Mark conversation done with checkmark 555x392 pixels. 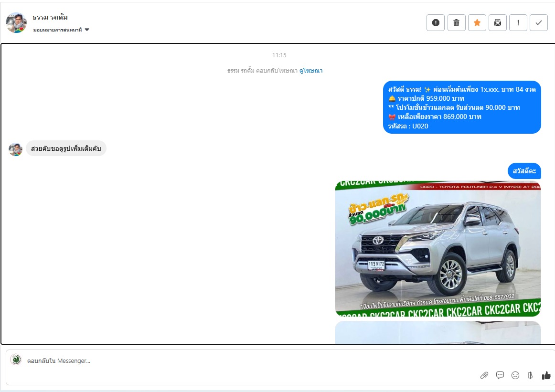[x=539, y=22]
